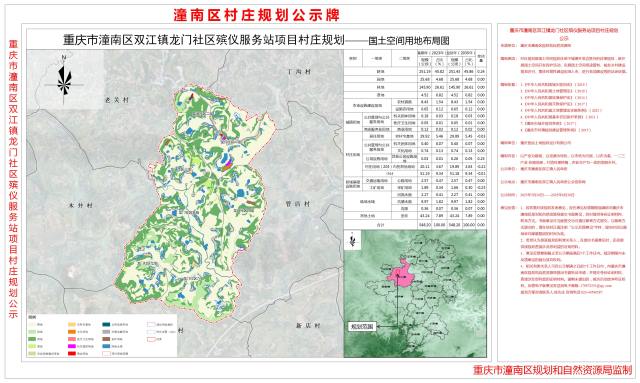
Task: Click the 新店村 village label on map
Action: [x=308, y=325]
